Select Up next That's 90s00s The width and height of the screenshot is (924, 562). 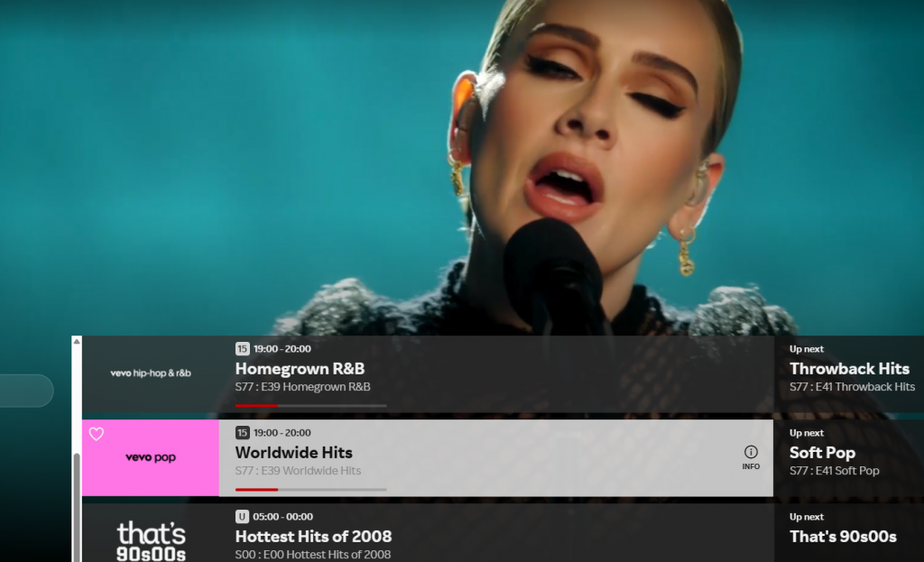click(843, 537)
